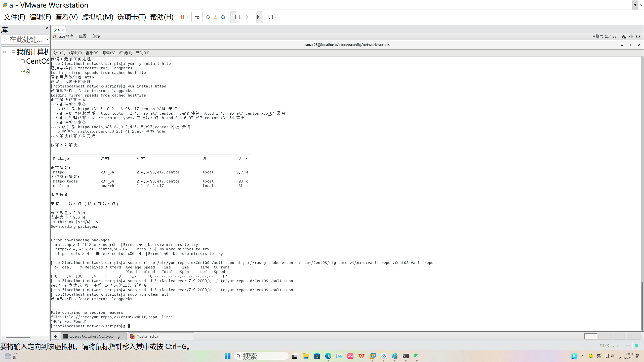The height and width of the screenshot is (362, 644).
Task: Click the library search input field
Action: (x=25, y=39)
